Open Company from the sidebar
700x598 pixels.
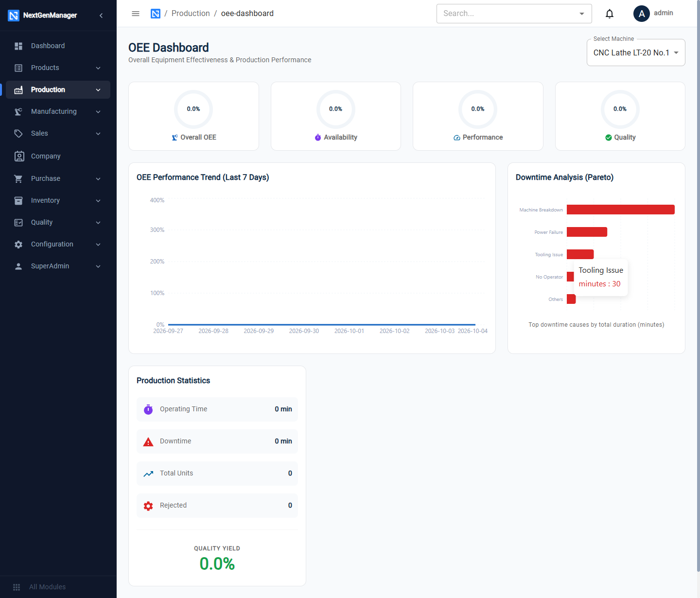pyautogui.click(x=58, y=156)
